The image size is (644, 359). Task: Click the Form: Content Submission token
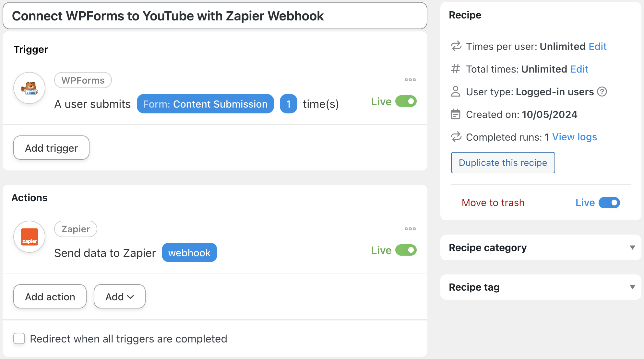[205, 104]
